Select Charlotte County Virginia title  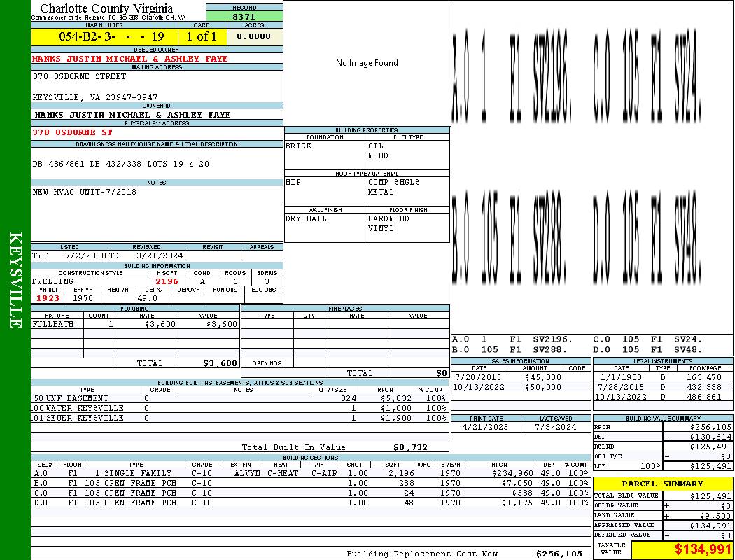(106, 8)
